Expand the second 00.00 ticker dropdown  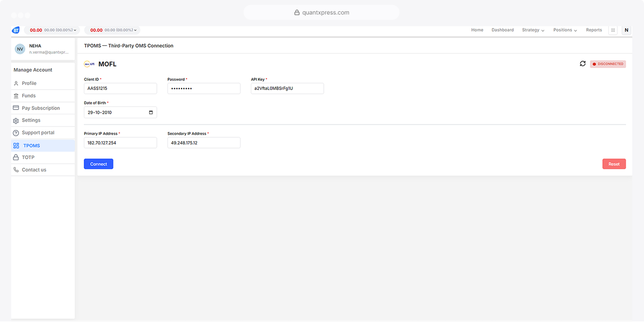point(112,30)
